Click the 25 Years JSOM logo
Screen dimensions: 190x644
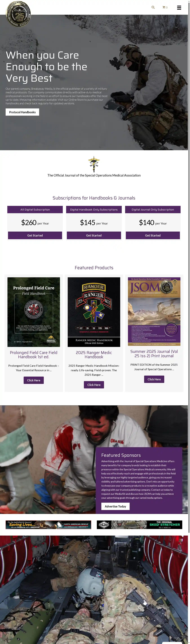click(x=18, y=14)
